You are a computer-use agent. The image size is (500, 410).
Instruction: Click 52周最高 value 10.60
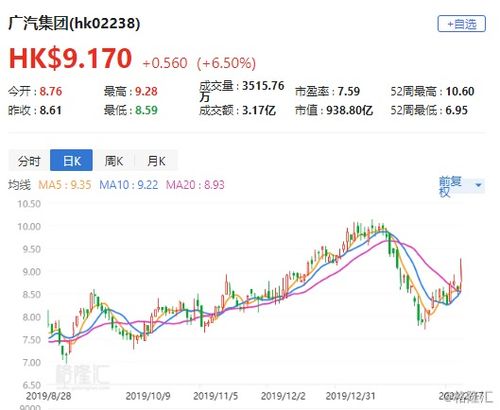(460, 91)
